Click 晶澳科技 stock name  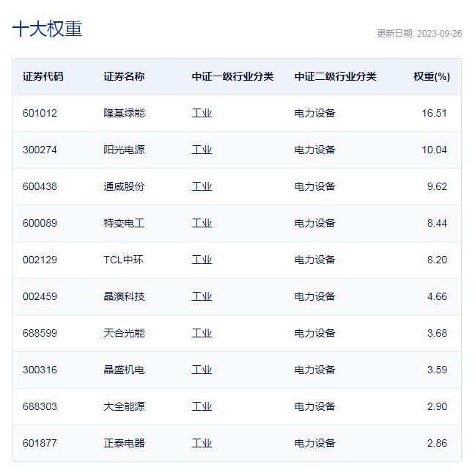click(124, 296)
